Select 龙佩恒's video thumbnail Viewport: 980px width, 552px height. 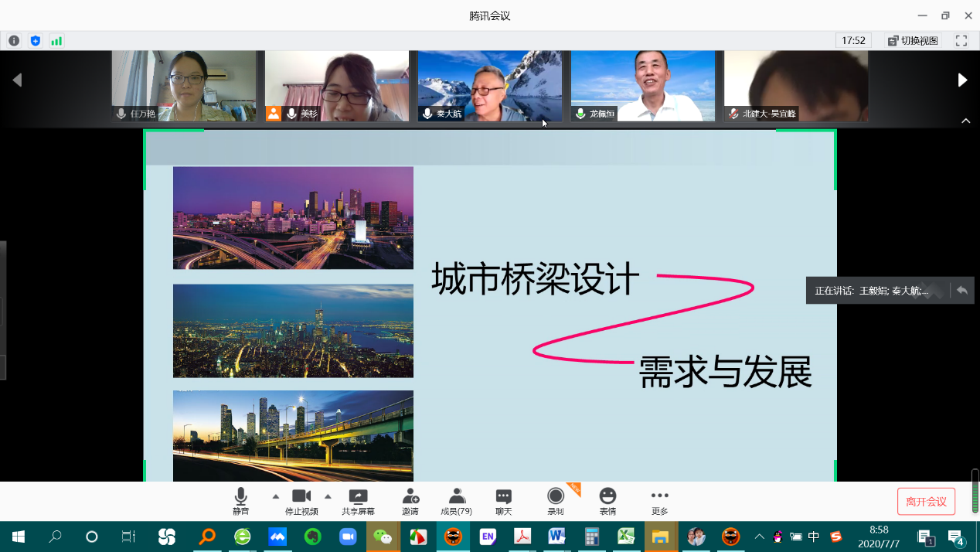[643, 86]
